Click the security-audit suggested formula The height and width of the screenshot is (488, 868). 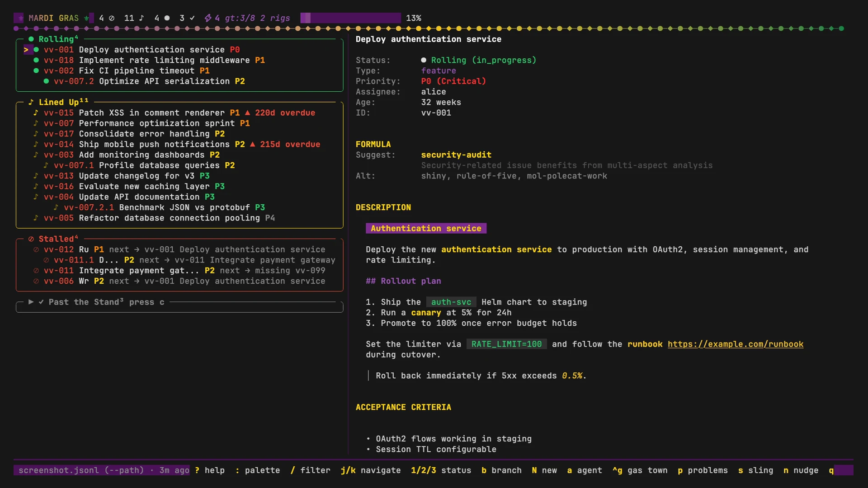point(456,155)
